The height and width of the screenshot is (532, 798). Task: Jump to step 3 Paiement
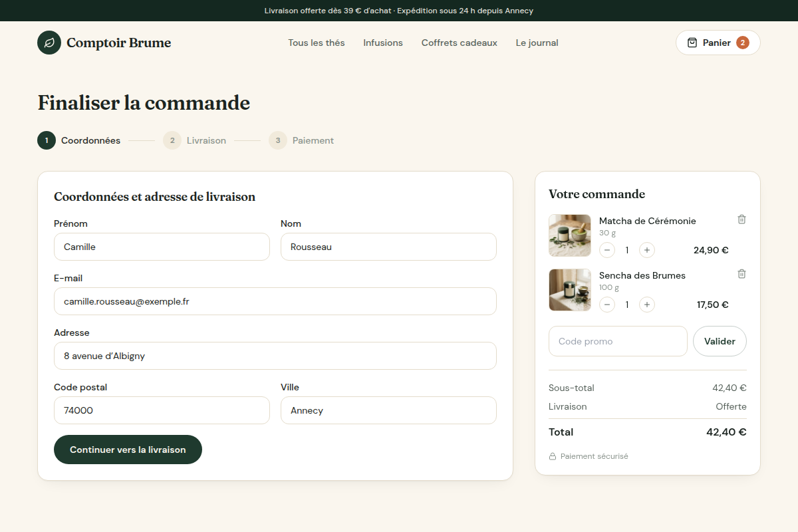point(301,140)
